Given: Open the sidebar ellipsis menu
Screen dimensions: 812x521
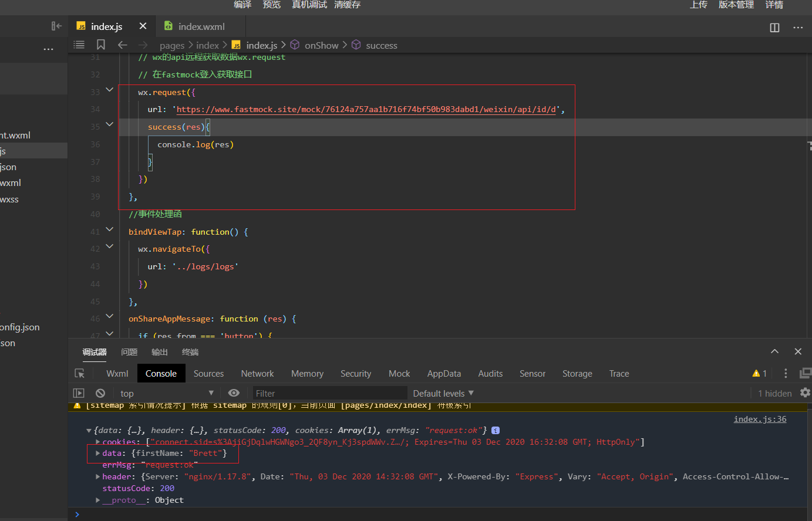Looking at the screenshot, I should point(49,49).
